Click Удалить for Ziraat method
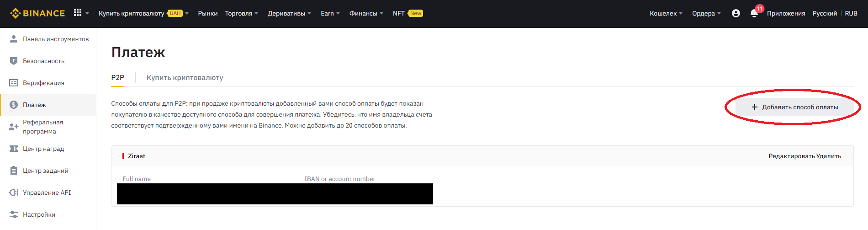Screen dimensions: 868x230 829,156
